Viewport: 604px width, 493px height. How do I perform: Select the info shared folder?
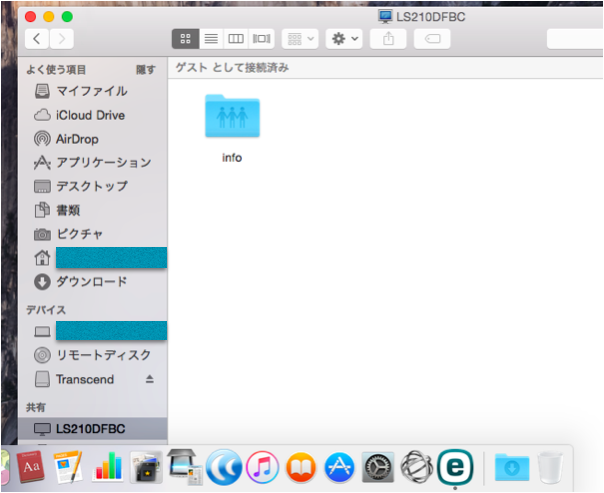pyautogui.click(x=232, y=116)
